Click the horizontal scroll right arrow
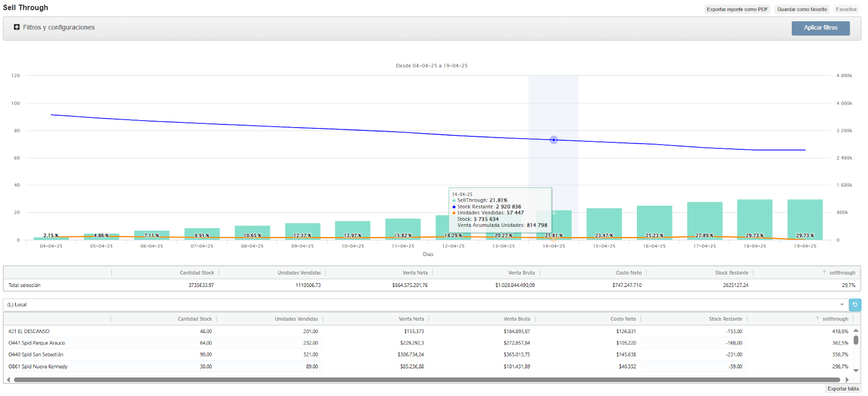868x396 pixels. [x=847, y=380]
